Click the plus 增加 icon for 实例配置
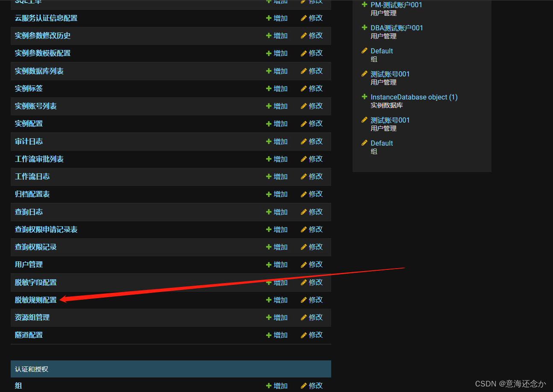The height and width of the screenshot is (392, 553). tap(269, 124)
